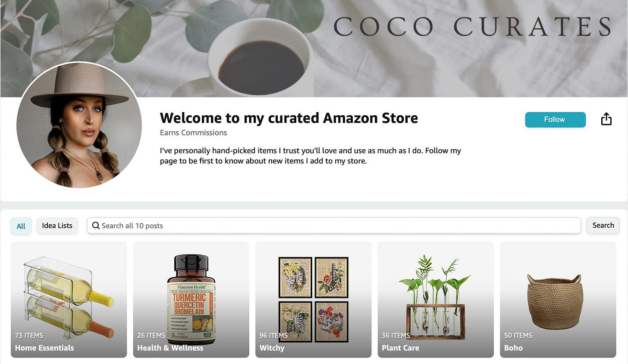Viewport: 628px width, 364px height.
Task: Click the plant propagation station image
Action: (436, 298)
